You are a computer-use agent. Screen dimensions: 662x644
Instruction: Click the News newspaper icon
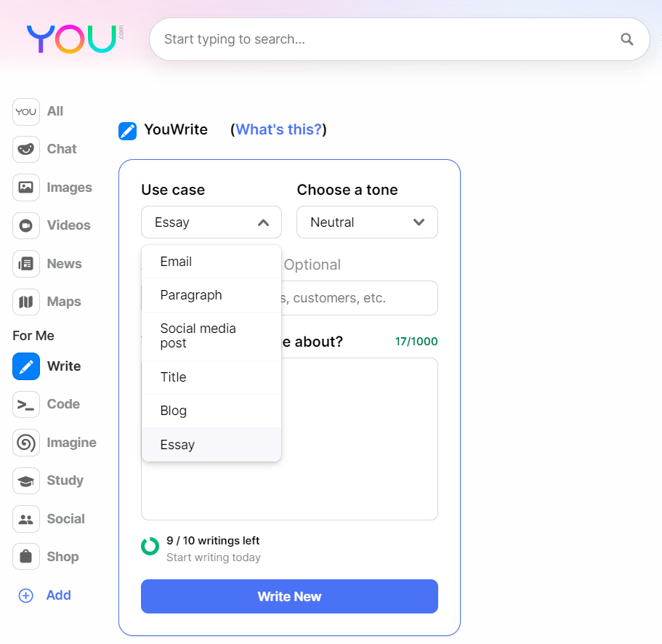(26, 264)
